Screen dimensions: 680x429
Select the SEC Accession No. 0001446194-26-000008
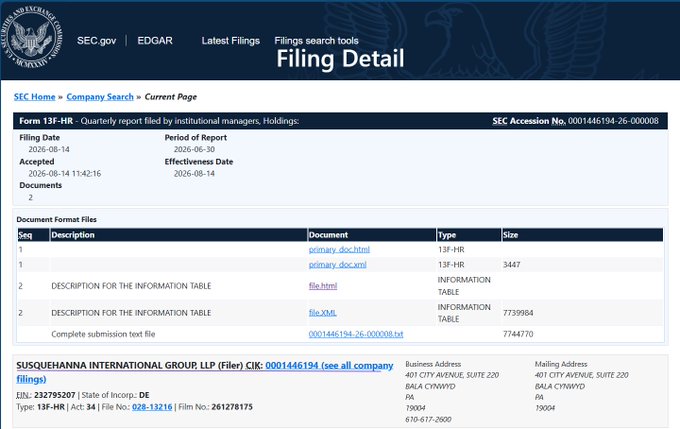[x=613, y=121]
